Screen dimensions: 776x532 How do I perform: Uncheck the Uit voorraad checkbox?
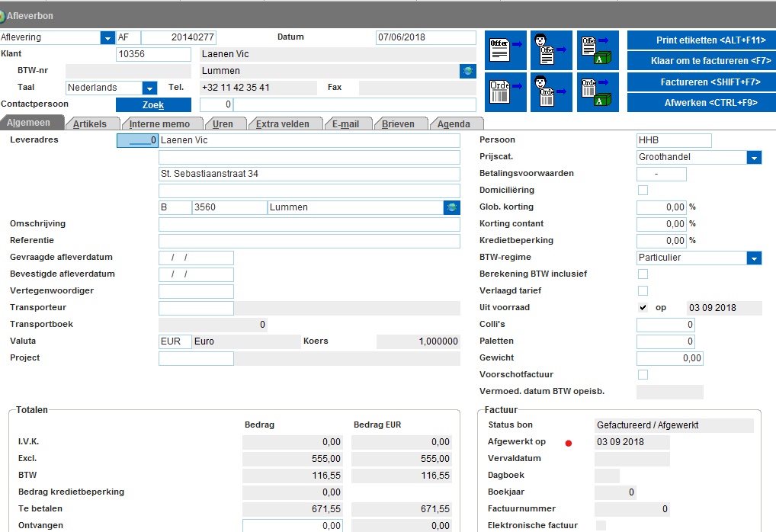[643, 308]
